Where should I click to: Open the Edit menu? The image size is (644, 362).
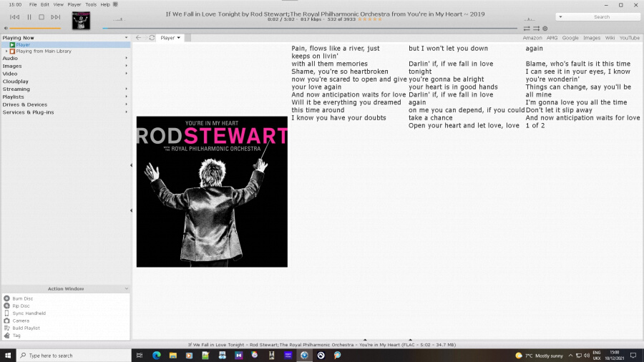(45, 4)
